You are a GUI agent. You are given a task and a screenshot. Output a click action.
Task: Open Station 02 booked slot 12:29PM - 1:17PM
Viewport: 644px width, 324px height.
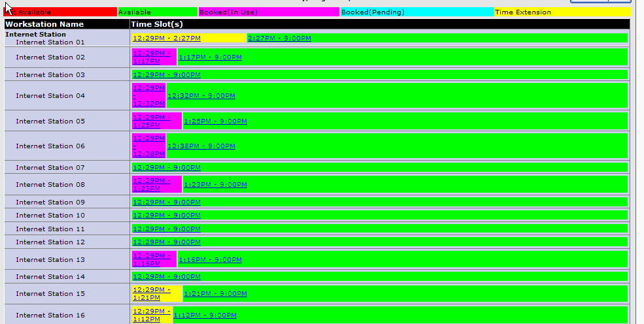coord(152,57)
